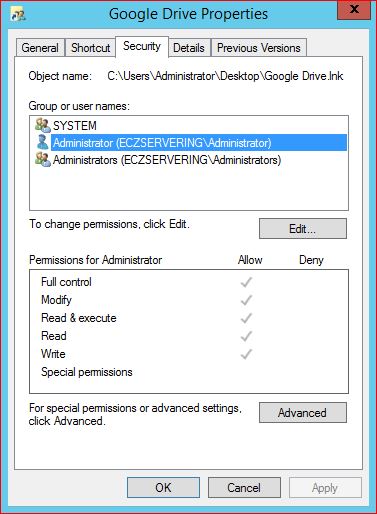Confirm with the OK button
Image resolution: width=377 pixels, height=514 pixels.
coord(163,488)
